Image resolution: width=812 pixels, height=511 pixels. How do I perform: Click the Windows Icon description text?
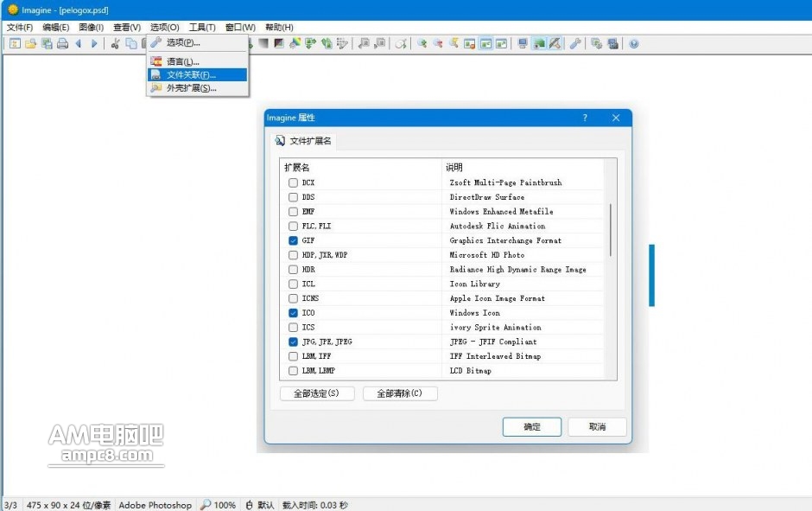475,313
